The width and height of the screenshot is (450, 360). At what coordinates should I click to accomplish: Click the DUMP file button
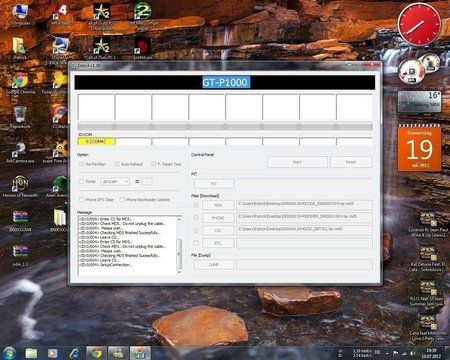tap(214, 265)
